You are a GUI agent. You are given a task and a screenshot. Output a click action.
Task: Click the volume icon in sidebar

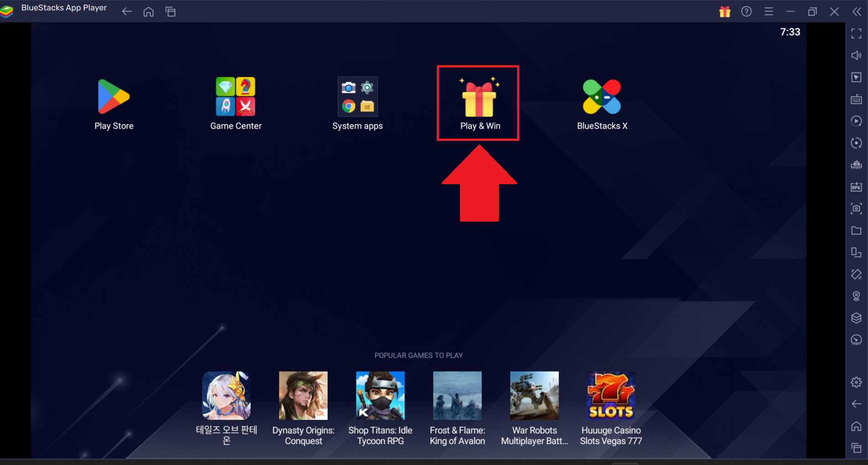coord(856,55)
